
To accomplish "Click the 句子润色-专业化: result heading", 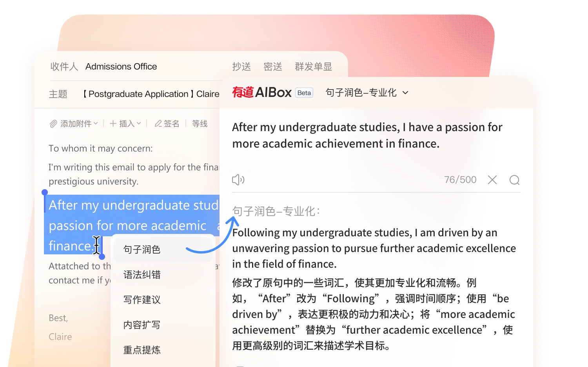I will point(276,211).
